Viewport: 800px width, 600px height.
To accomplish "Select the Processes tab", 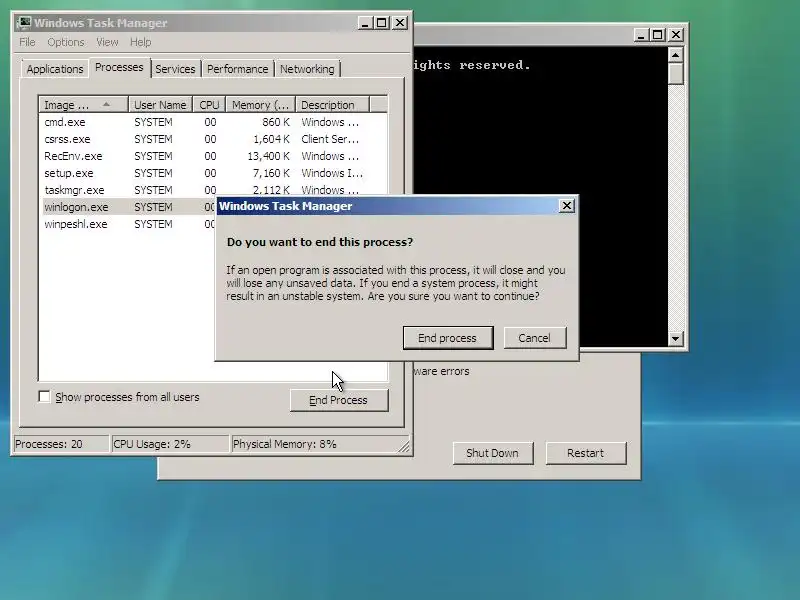I will coord(119,67).
